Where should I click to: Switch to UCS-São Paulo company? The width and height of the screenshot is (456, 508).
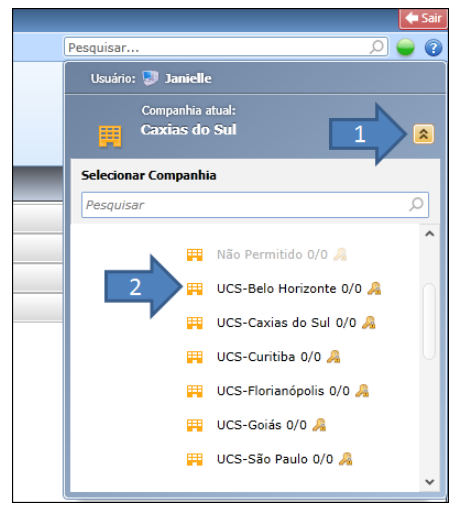click(x=275, y=459)
